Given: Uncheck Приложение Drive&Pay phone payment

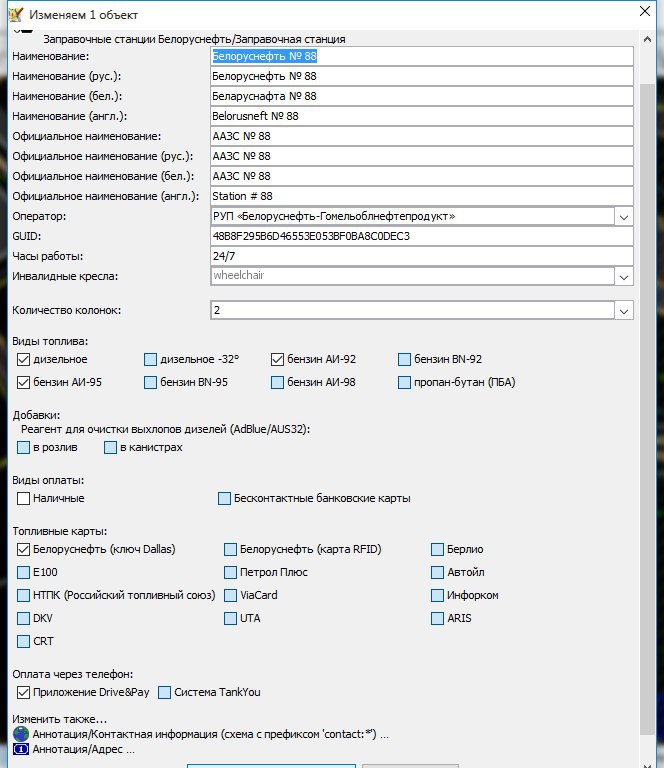Looking at the screenshot, I should [x=24, y=692].
